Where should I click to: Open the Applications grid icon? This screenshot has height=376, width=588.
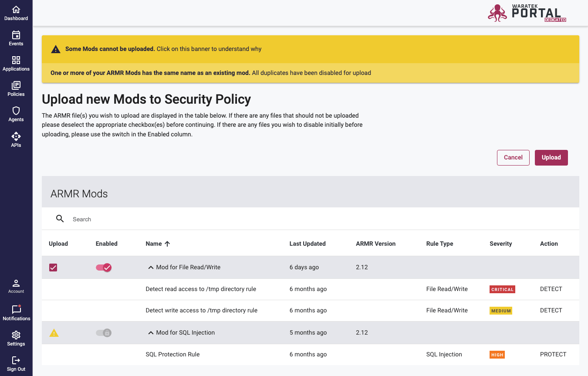pos(16,60)
